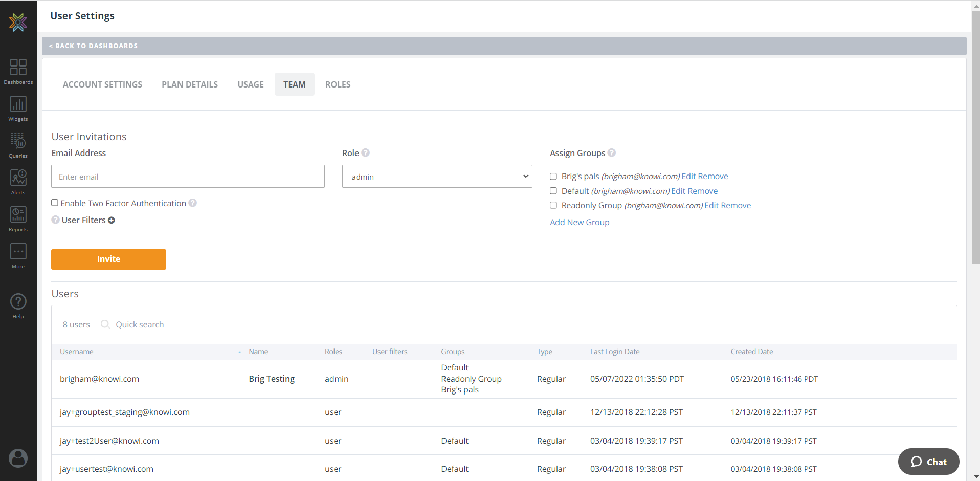Open the Role dropdown showing admin
This screenshot has height=481, width=980.
[x=437, y=177]
